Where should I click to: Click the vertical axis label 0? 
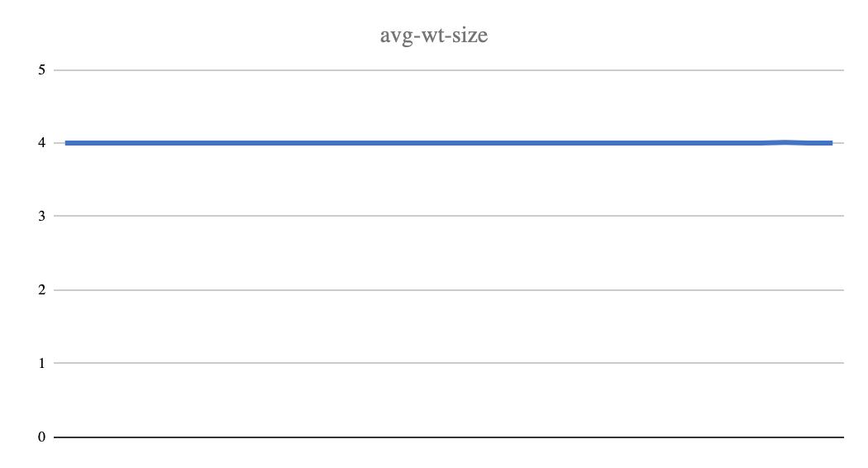(41, 437)
